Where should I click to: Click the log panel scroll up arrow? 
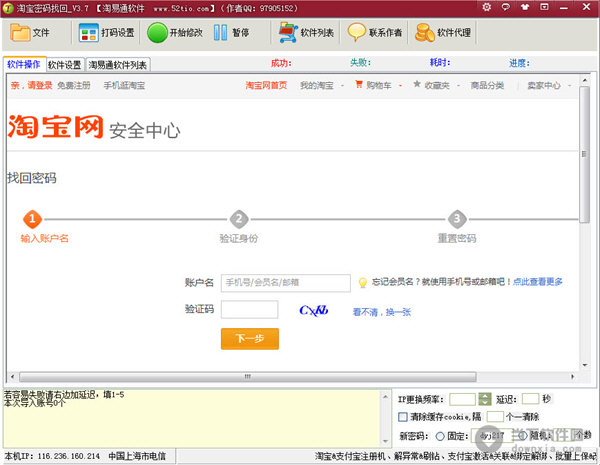click(x=385, y=397)
